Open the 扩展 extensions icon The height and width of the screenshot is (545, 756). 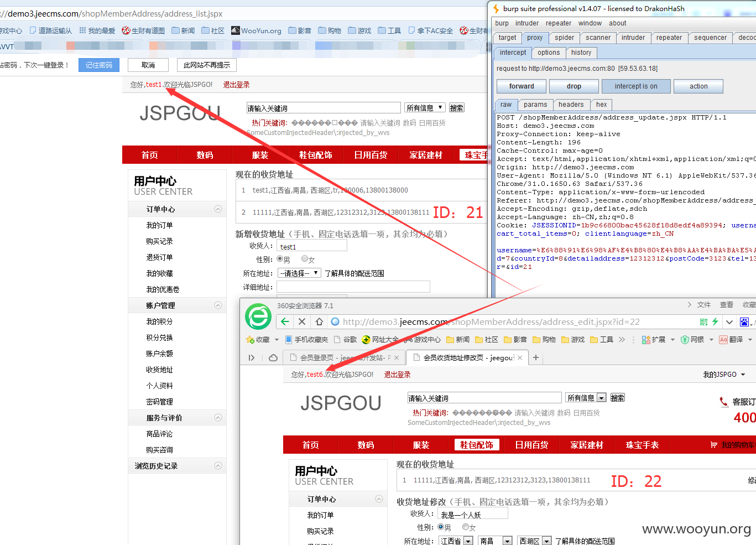(654, 340)
